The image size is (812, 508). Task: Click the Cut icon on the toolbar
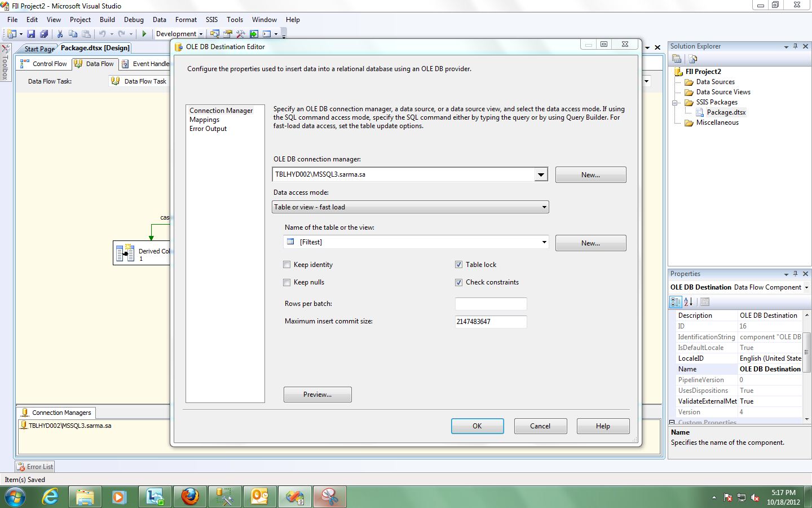click(x=60, y=33)
